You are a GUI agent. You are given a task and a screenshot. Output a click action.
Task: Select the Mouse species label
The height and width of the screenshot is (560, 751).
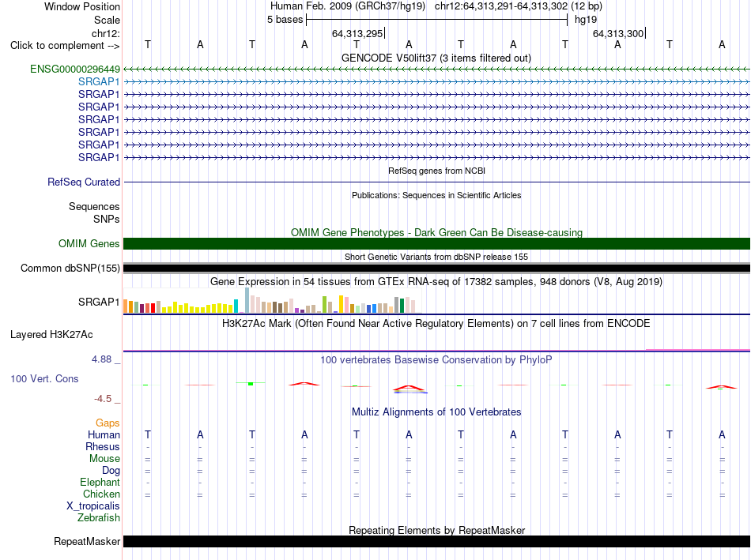[x=104, y=459]
